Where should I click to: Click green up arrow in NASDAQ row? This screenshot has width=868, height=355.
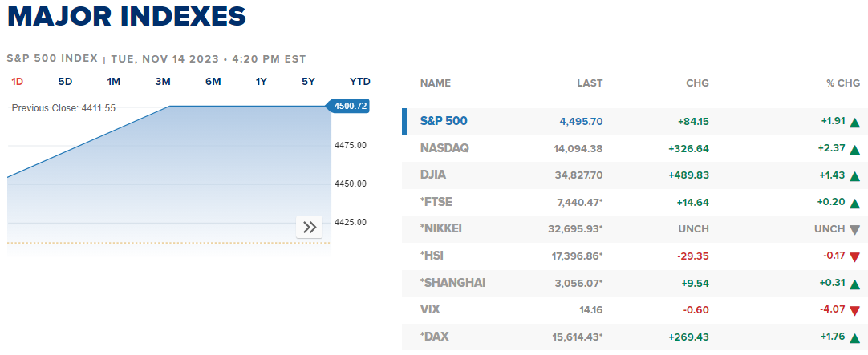click(x=854, y=149)
